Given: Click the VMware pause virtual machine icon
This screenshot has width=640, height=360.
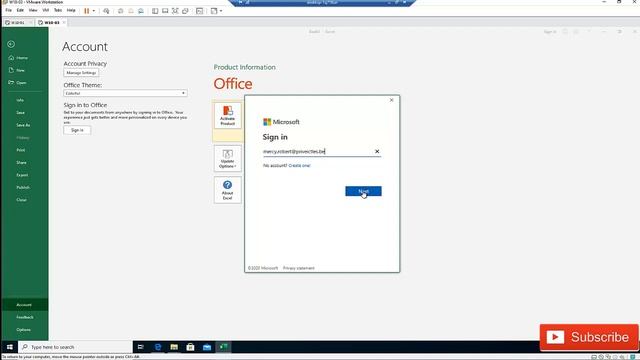Looking at the screenshot, I should (87, 11).
